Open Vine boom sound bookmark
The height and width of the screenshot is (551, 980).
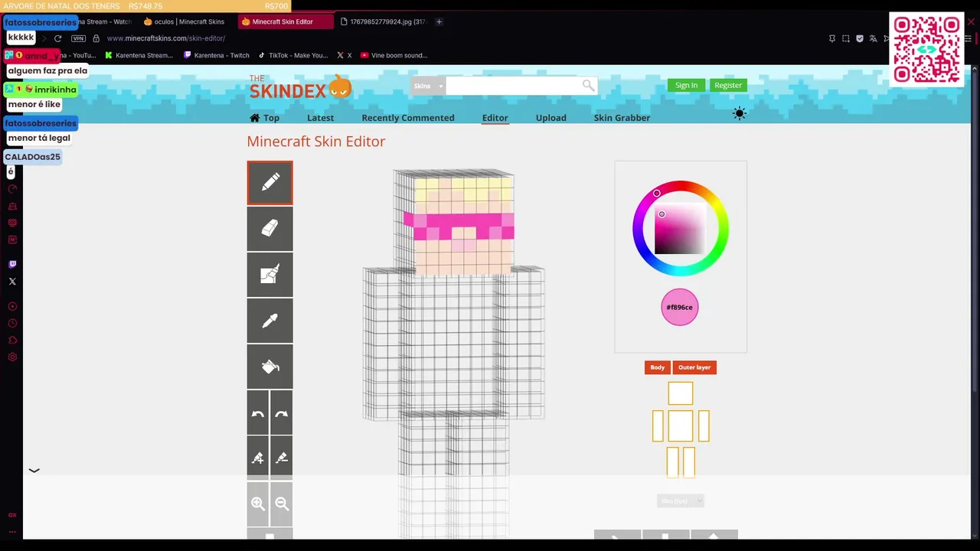pyautogui.click(x=394, y=55)
